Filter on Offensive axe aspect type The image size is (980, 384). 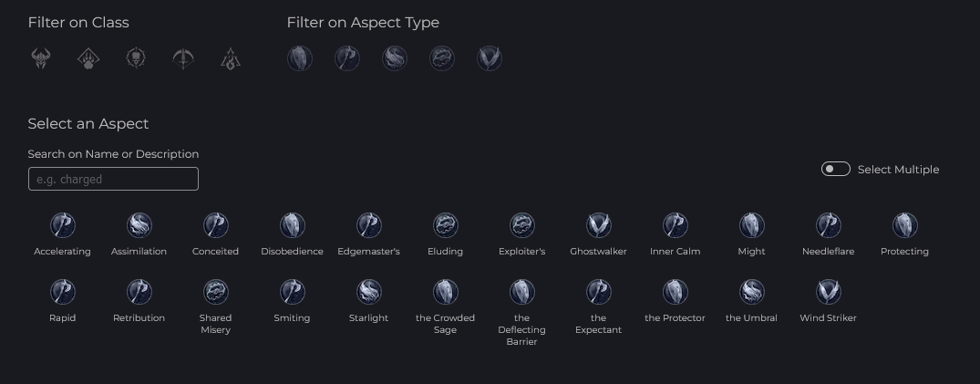347,58
